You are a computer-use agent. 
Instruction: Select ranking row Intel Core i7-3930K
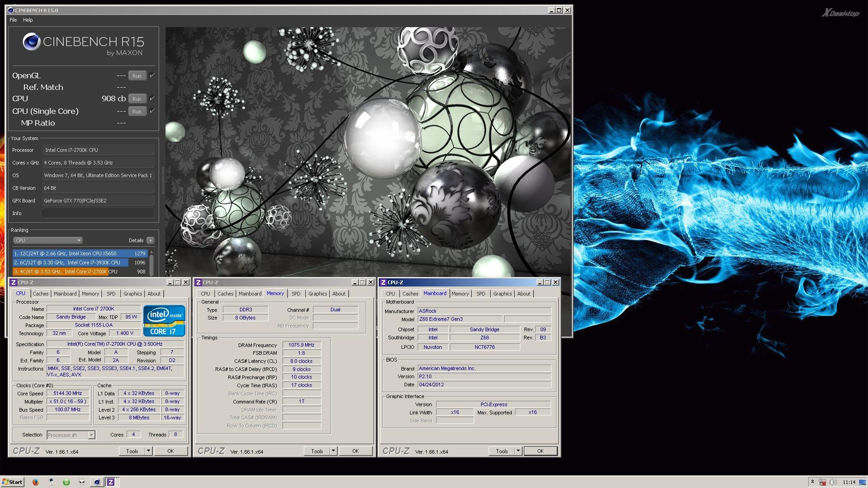click(80, 263)
